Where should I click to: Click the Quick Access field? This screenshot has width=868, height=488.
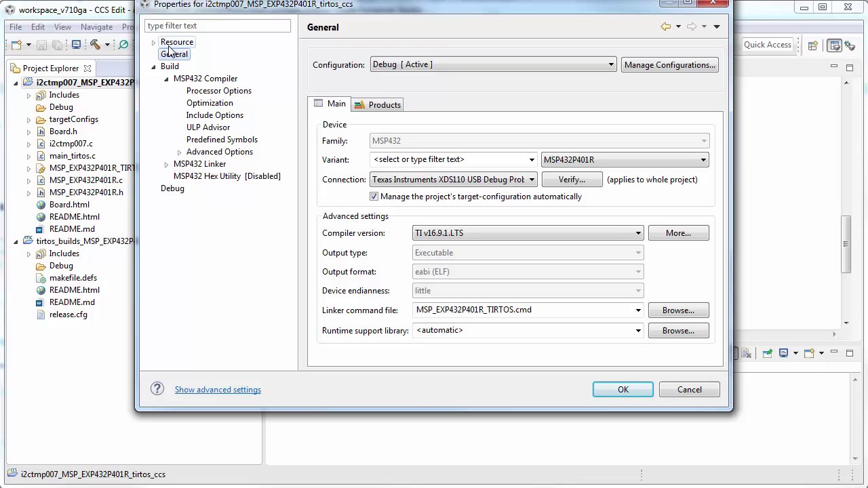[x=768, y=45]
